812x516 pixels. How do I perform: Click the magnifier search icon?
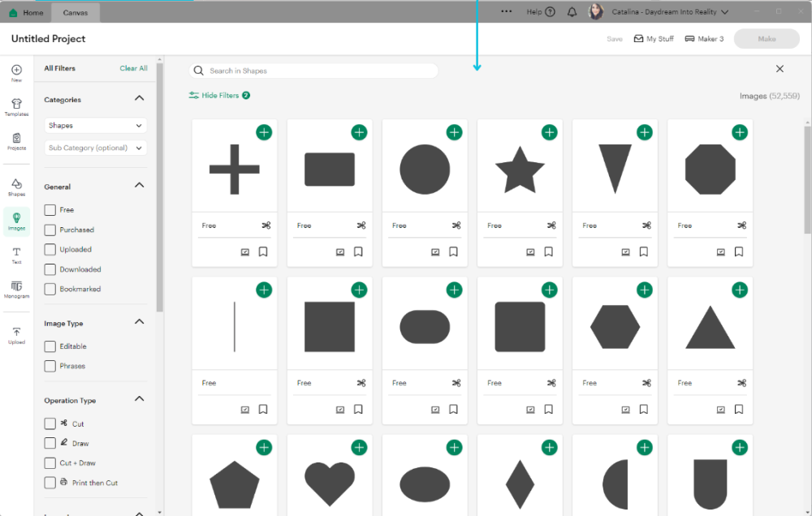[198, 71]
